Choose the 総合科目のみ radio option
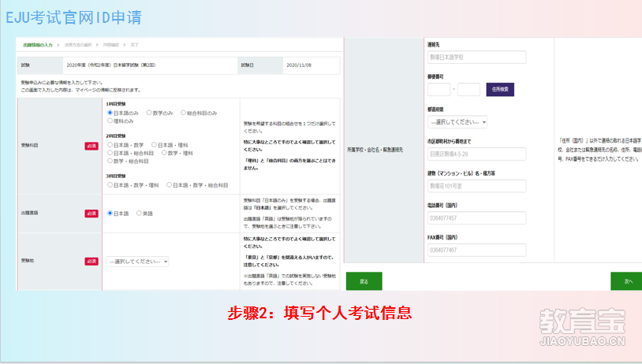Image resolution: width=642 pixels, height=364 pixels. (x=184, y=113)
